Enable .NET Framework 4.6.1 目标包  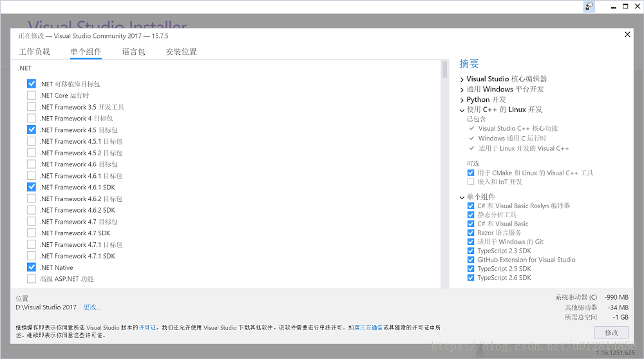coord(31,175)
